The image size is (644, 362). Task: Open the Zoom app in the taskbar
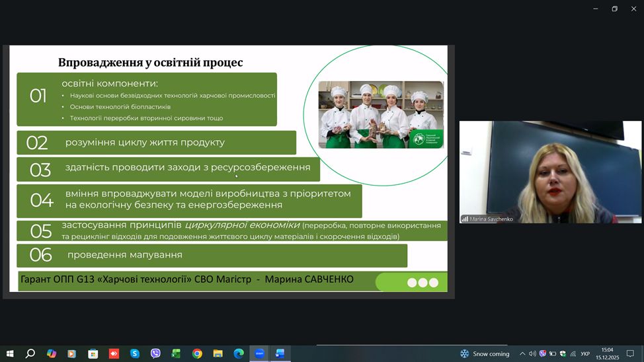259,354
